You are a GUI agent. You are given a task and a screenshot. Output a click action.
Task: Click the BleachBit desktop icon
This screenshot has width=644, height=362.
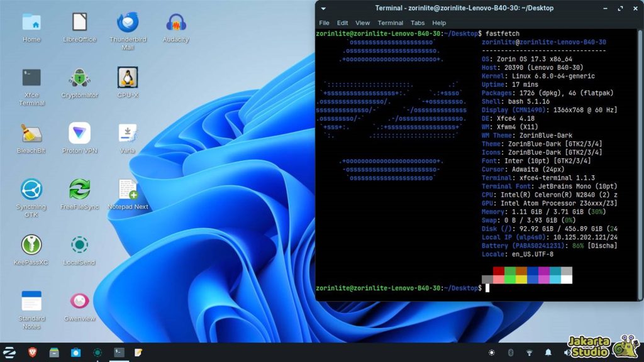pyautogui.click(x=31, y=134)
